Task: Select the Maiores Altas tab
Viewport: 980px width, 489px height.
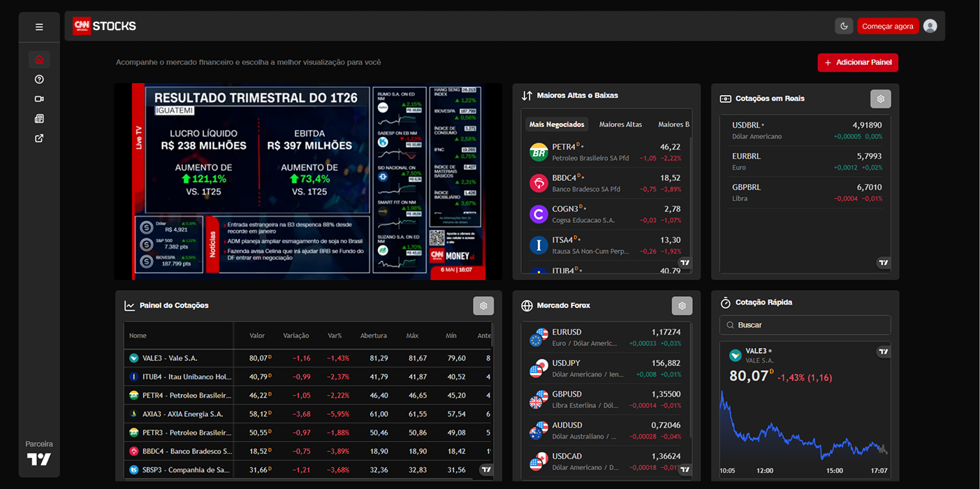Action: pyautogui.click(x=620, y=124)
